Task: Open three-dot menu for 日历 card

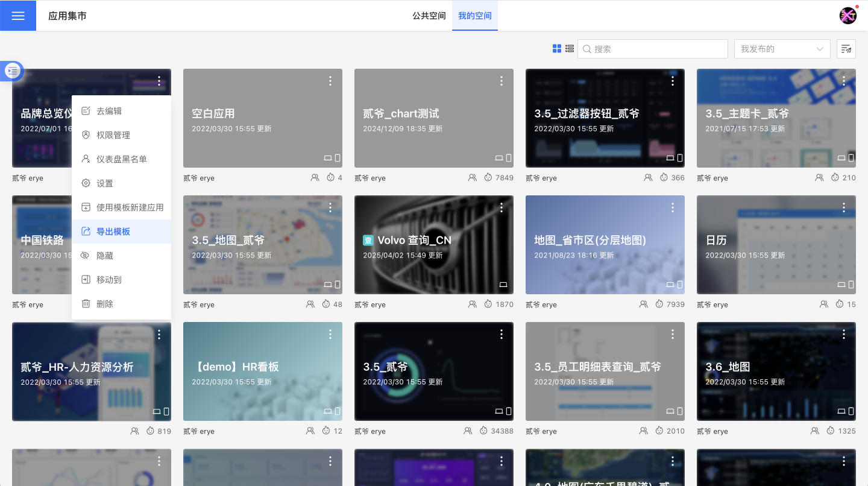Action: click(x=844, y=207)
